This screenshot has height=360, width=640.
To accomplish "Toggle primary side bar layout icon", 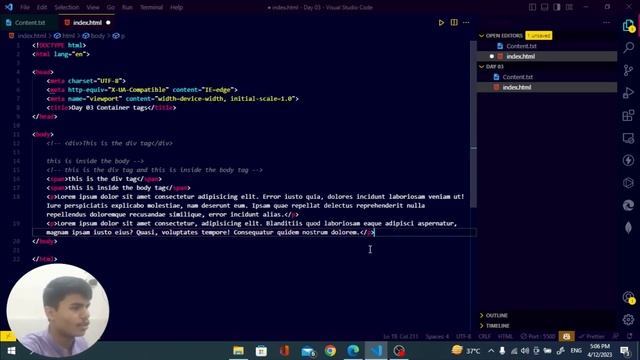I will [532, 7].
